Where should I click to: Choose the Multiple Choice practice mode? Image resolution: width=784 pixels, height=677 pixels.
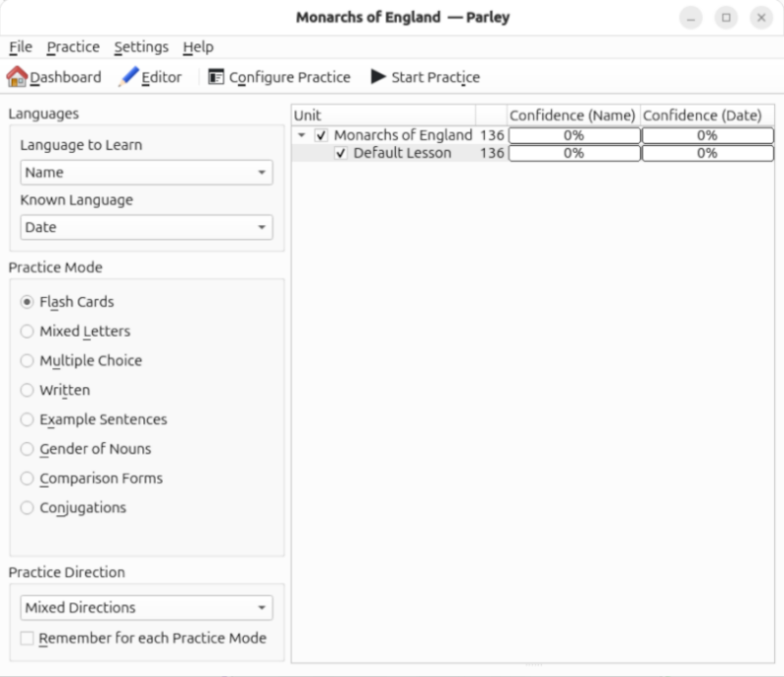tap(28, 361)
